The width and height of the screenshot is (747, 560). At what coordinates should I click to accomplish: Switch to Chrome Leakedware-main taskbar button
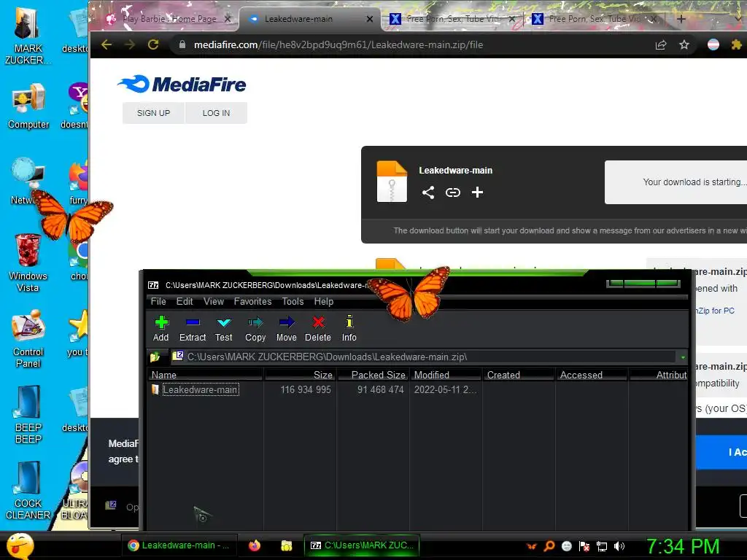pos(179,545)
